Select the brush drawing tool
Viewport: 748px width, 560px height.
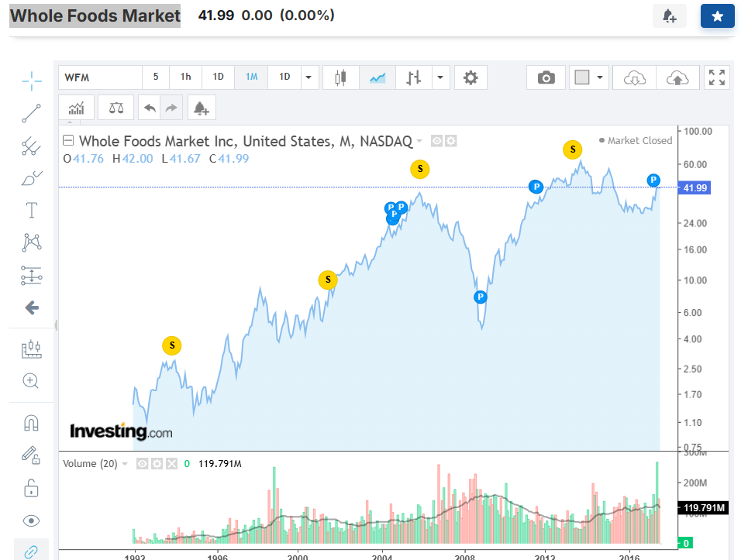pyautogui.click(x=32, y=178)
